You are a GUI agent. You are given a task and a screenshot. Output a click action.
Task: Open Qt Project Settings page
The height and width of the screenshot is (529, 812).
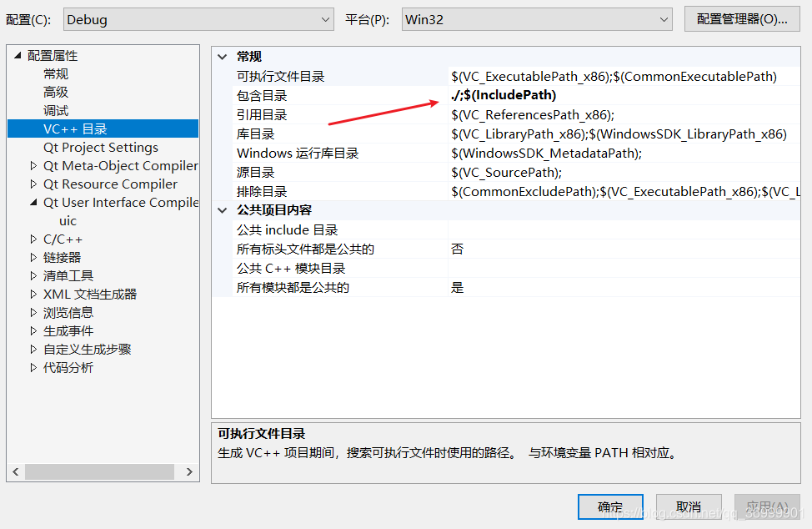101,148
